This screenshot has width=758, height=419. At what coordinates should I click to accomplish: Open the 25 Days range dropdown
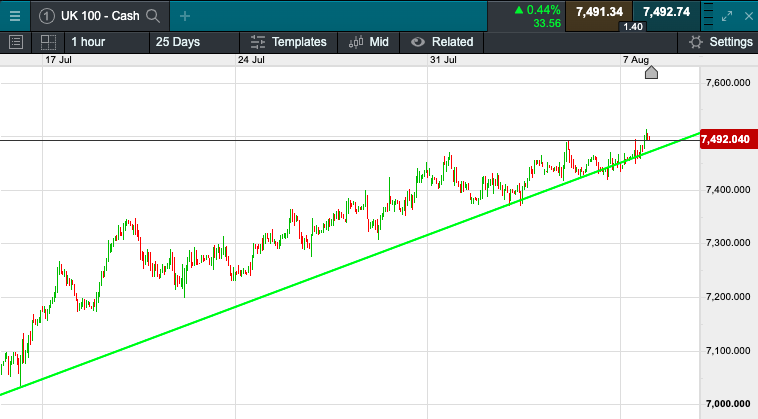pyautogui.click(x=194, y=42)
